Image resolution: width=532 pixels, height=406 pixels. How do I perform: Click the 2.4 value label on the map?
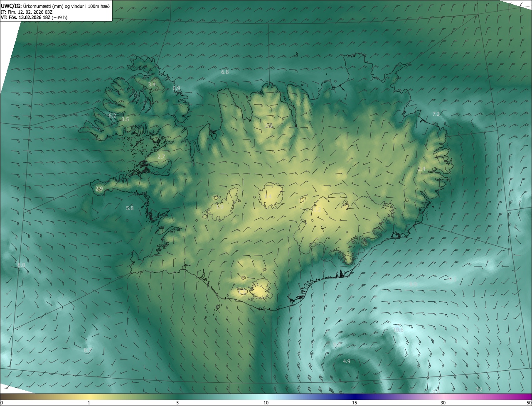click(421, 169)
